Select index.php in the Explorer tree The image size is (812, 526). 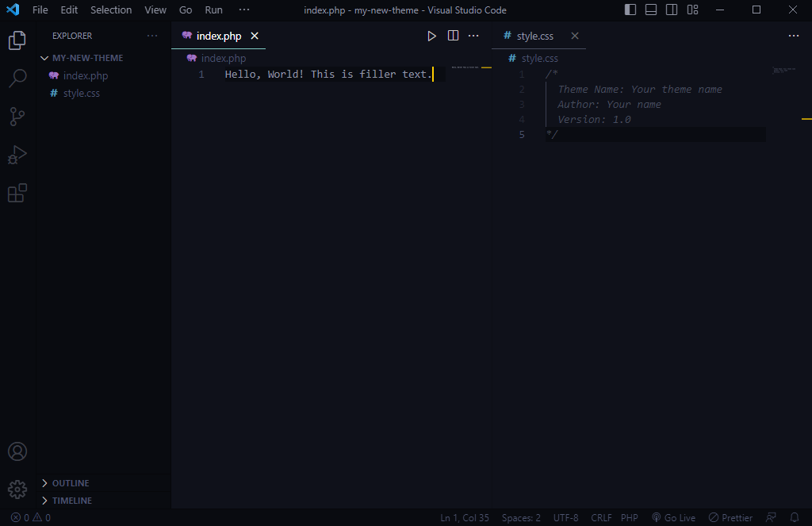tap(104, 75)
